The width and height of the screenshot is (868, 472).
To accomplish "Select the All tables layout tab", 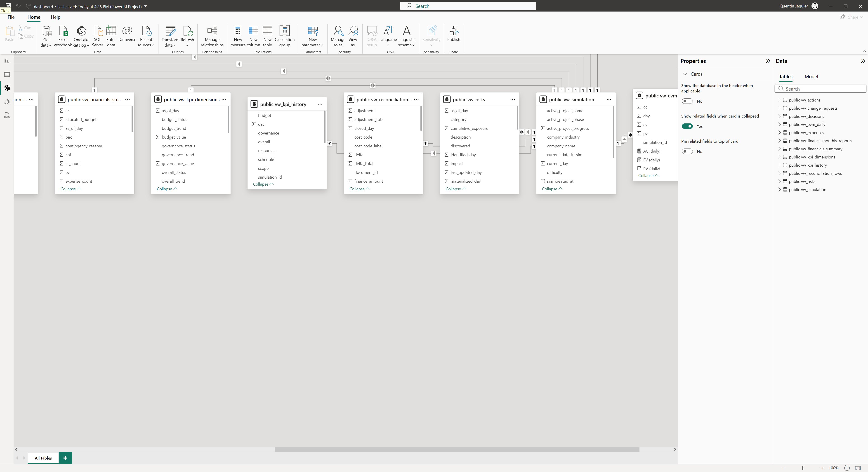I will coord(43,458).
